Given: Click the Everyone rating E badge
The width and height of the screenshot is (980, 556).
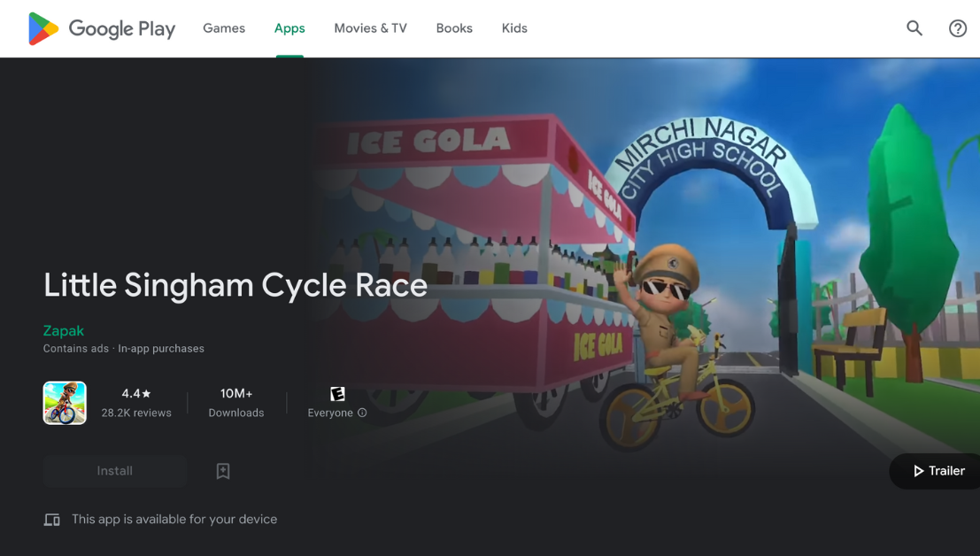Looking at the screenshot, I should 337,394.
